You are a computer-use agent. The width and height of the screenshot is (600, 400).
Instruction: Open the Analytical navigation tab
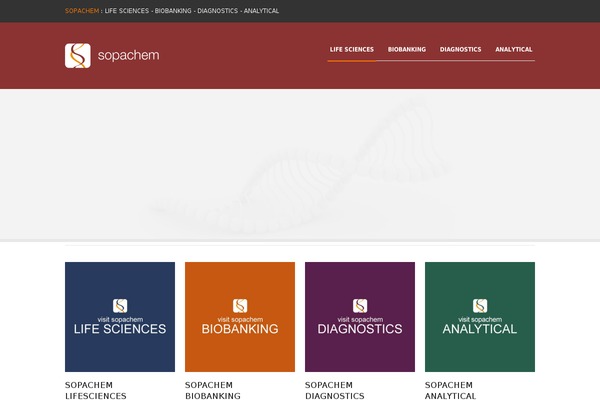[514, 49]
